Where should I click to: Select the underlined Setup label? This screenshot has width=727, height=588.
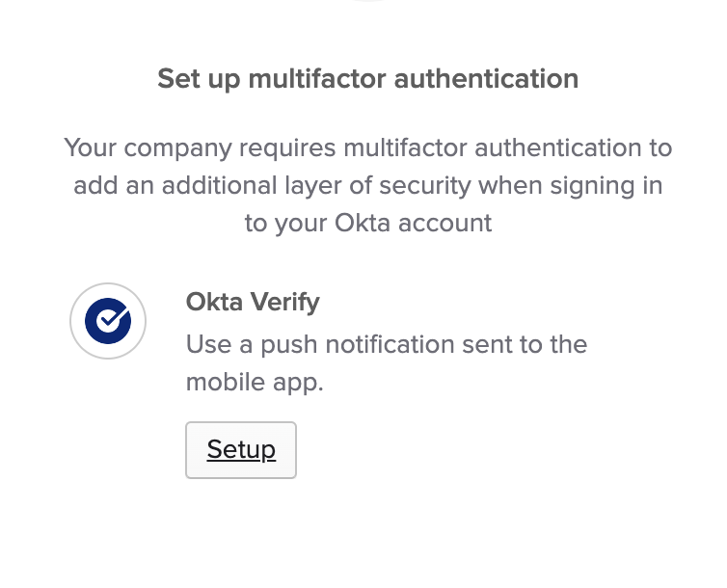click(241, 450)
